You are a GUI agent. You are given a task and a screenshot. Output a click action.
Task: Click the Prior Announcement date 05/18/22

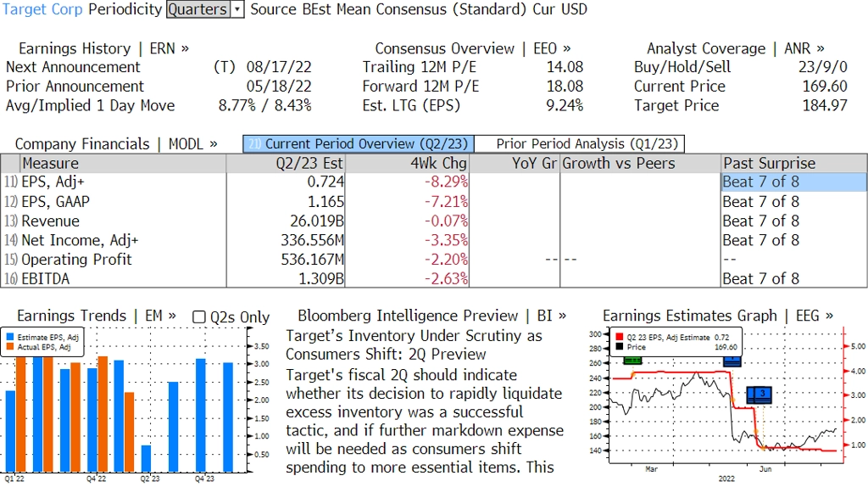[x=279, y=87]
